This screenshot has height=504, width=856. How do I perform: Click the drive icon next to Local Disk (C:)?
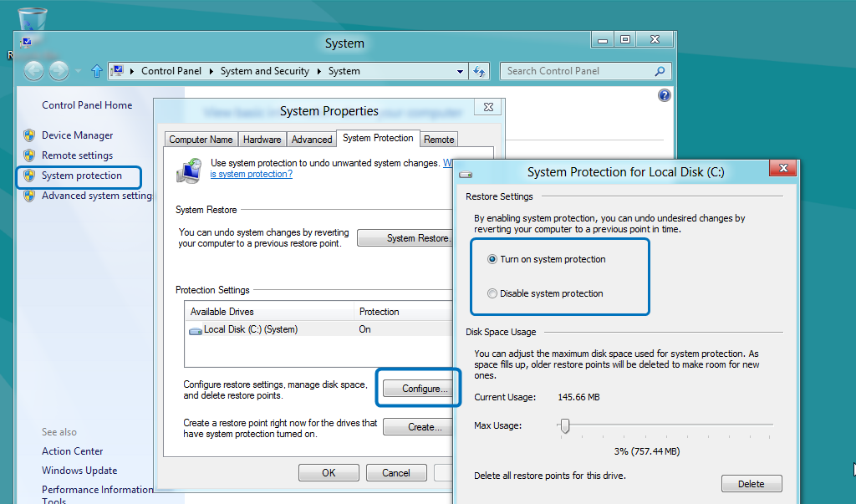196,330
